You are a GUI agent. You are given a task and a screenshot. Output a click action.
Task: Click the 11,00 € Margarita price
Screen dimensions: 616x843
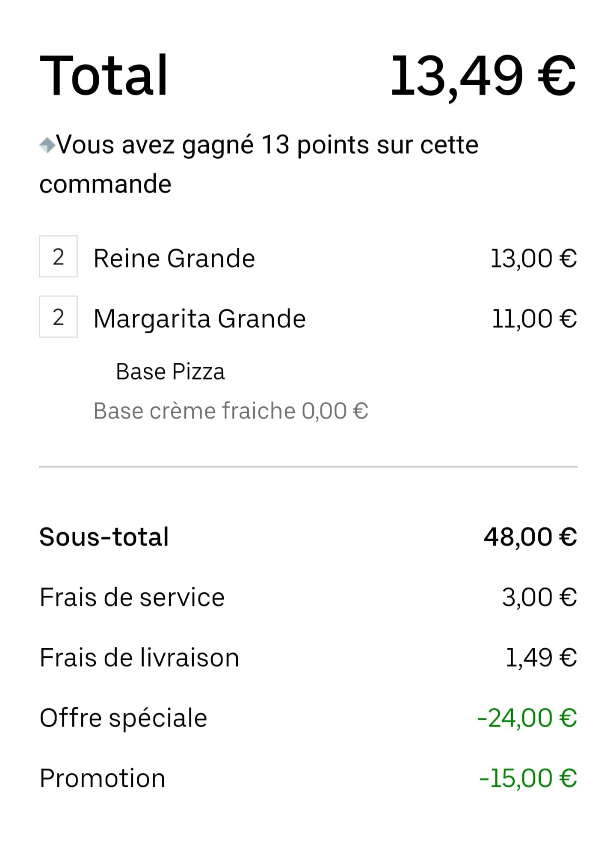pos(535,319)
